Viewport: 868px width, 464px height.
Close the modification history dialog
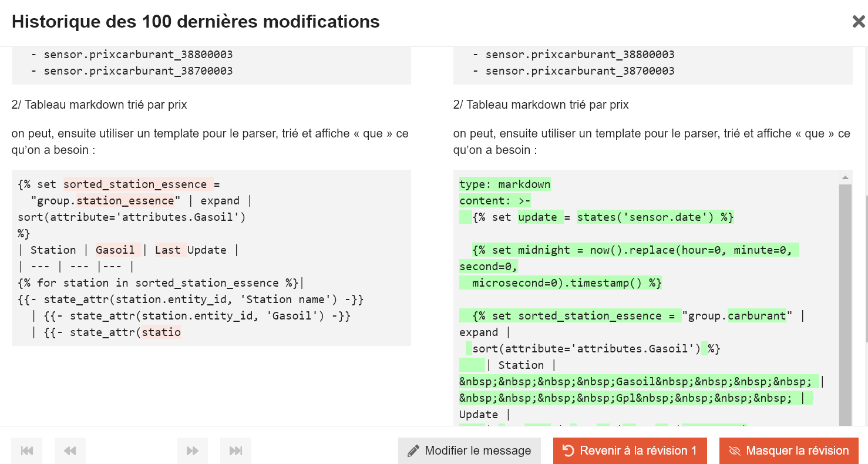click(858, 22)
